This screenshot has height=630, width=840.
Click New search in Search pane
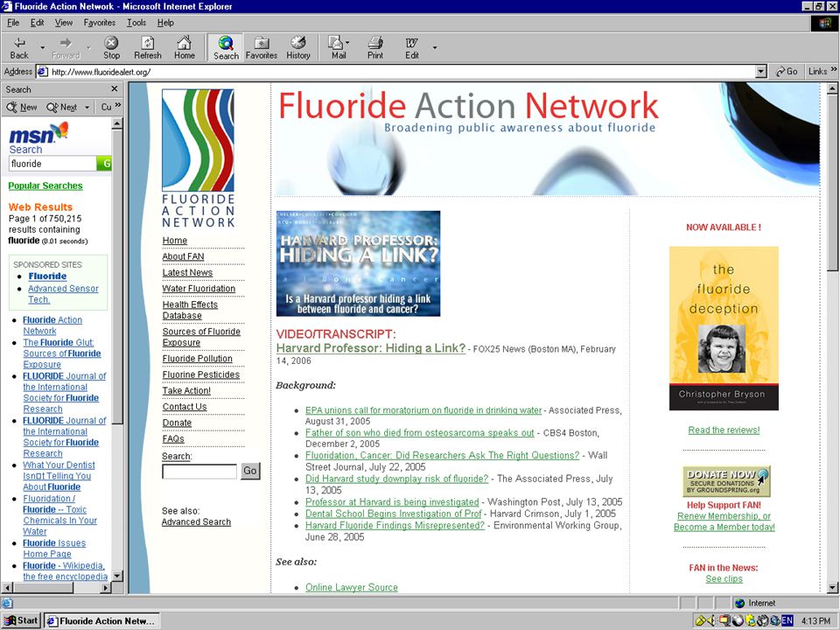pyautogui.click(x=23, y=107)
